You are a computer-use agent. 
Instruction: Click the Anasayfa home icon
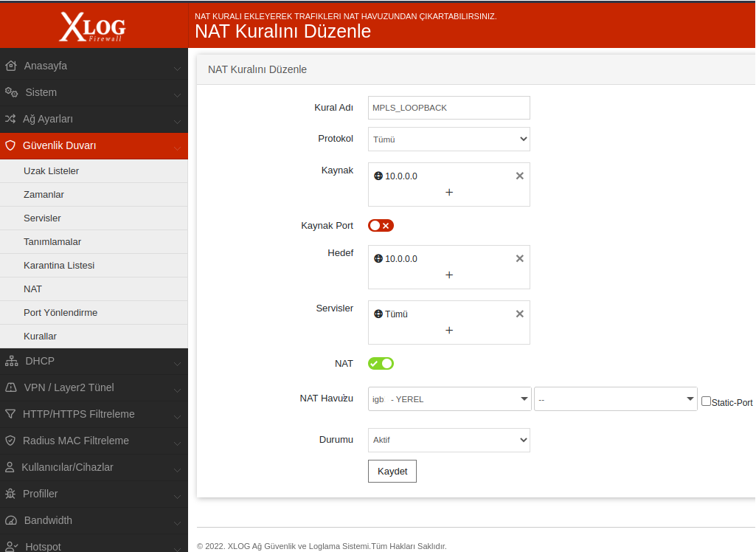click(10, 66)
